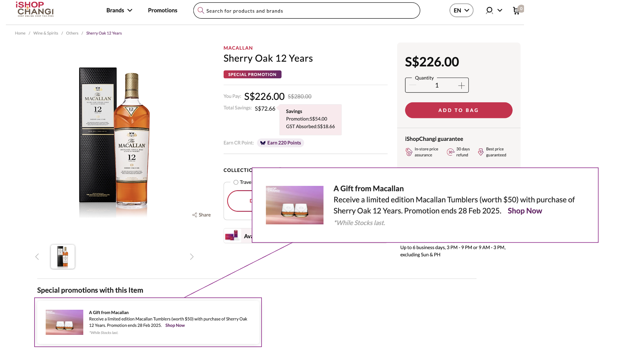Show next product image with right arrow

tap(192, 257)
